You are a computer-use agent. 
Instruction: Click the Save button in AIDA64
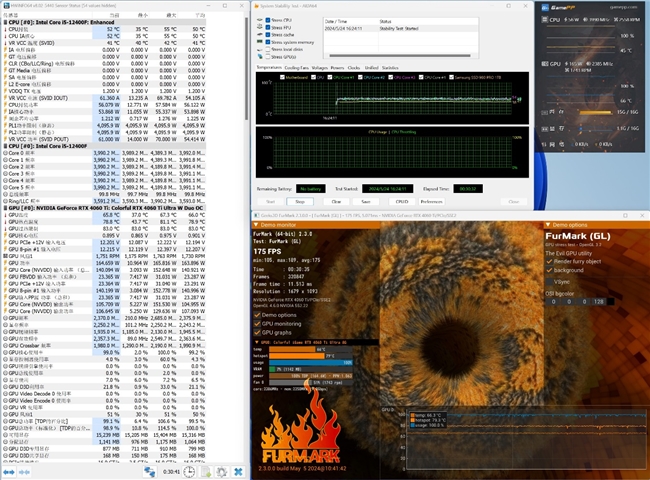point(366,201)
